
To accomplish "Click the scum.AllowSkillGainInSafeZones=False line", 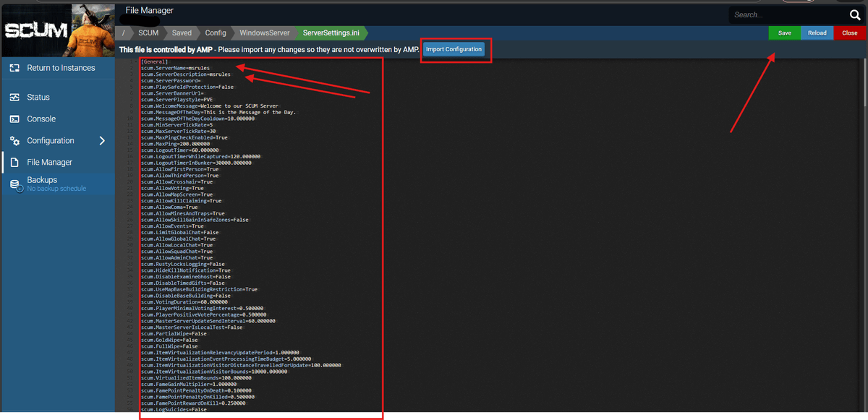I will click(195, 220).
